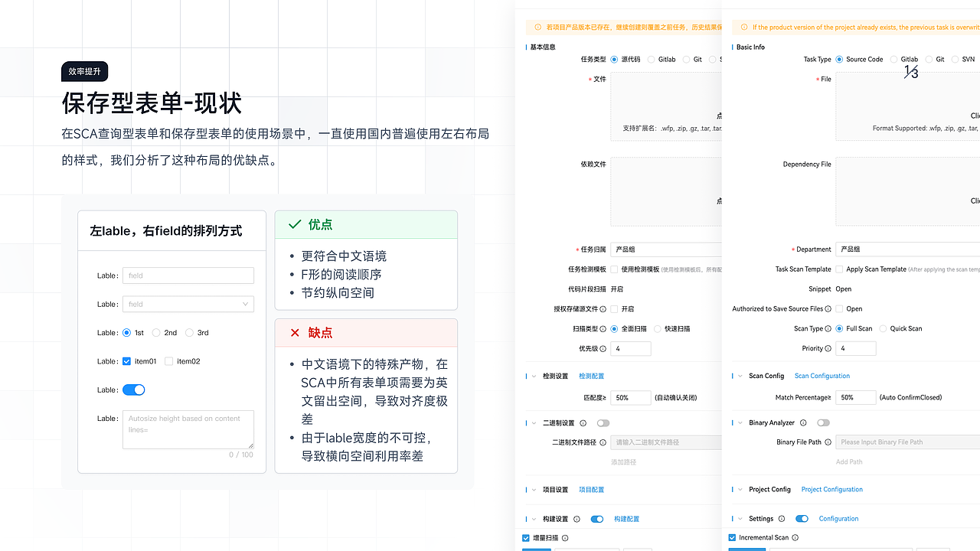Open the 项目配置 link
The image size is (980, 551).
coord(592,490)
